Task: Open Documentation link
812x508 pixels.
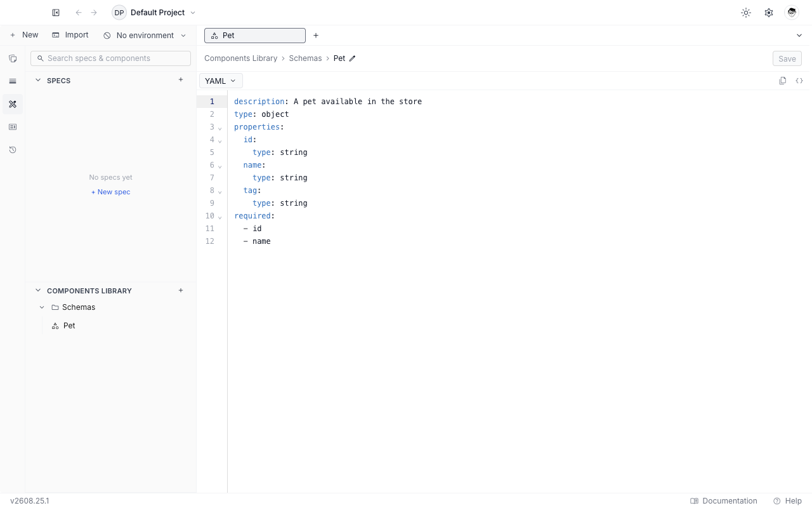Action: click(x=724, y=501)
